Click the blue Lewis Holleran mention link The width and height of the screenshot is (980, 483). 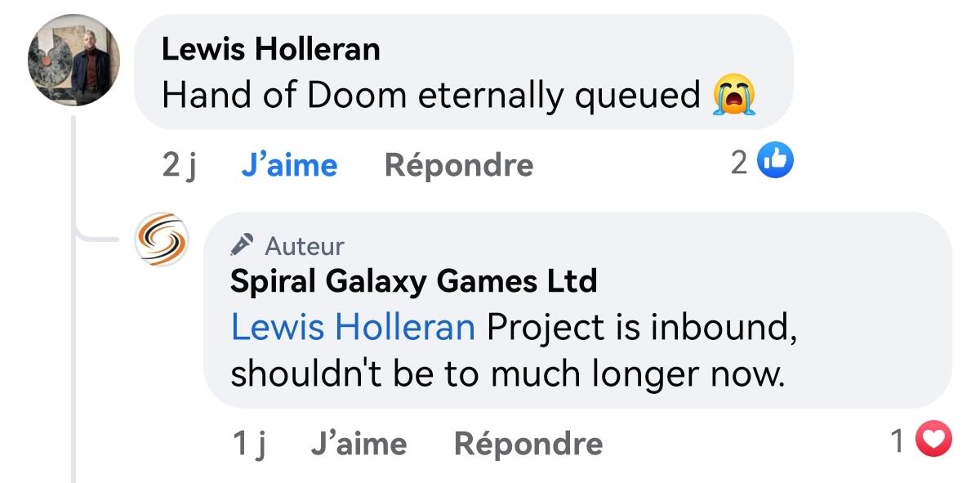353,328
